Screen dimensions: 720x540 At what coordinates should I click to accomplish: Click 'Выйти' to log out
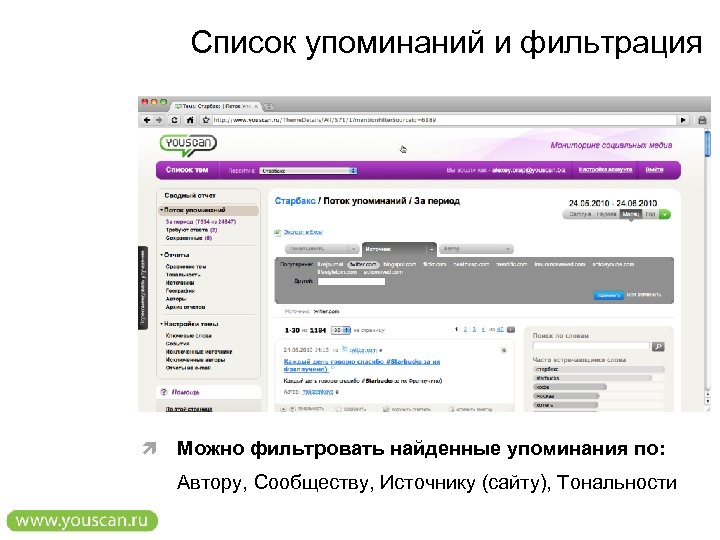654,170
